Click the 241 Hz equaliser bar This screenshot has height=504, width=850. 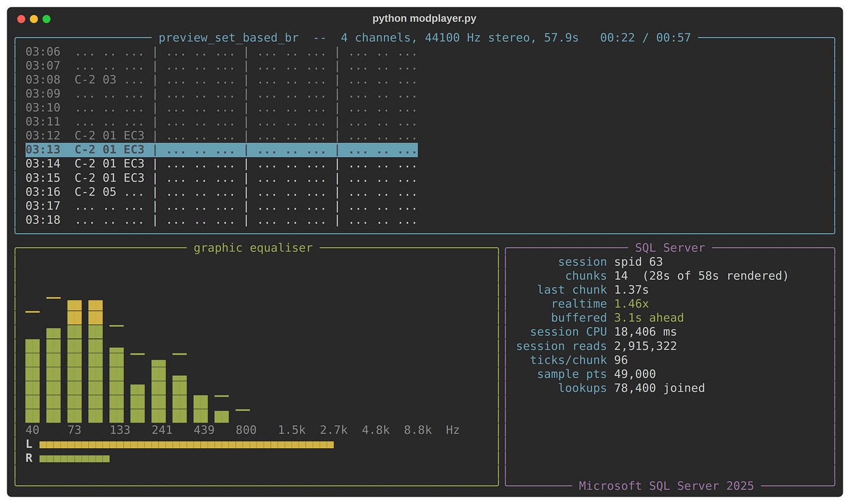point(158,391)
